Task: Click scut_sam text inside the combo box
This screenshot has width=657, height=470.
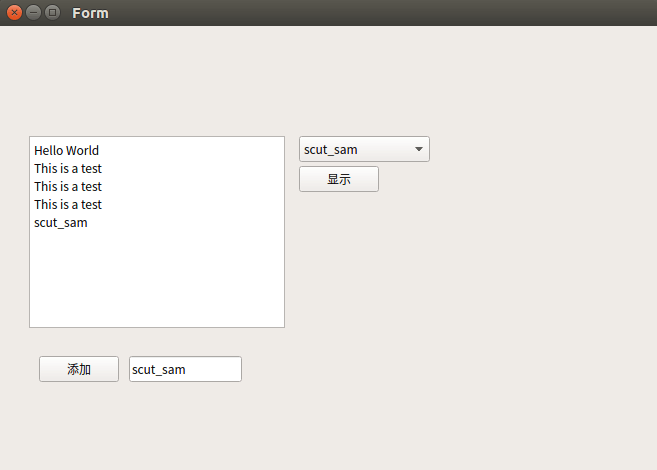Action: click(331, 150)
